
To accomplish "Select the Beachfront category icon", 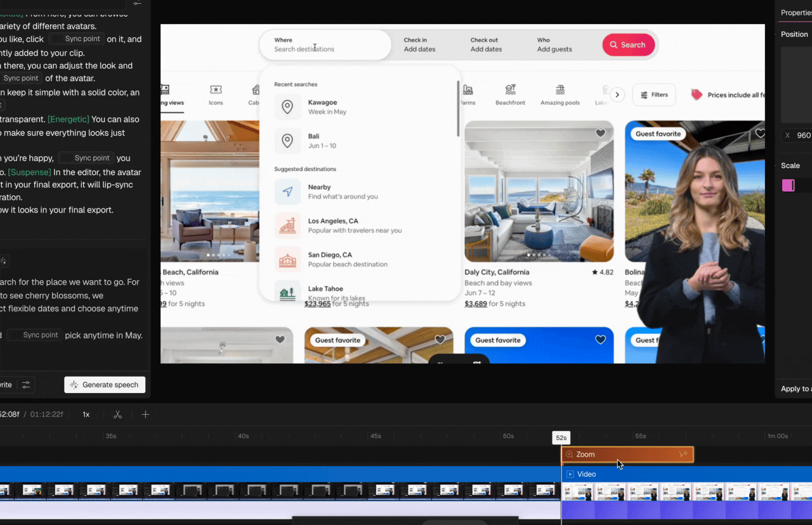I will 511,90.
